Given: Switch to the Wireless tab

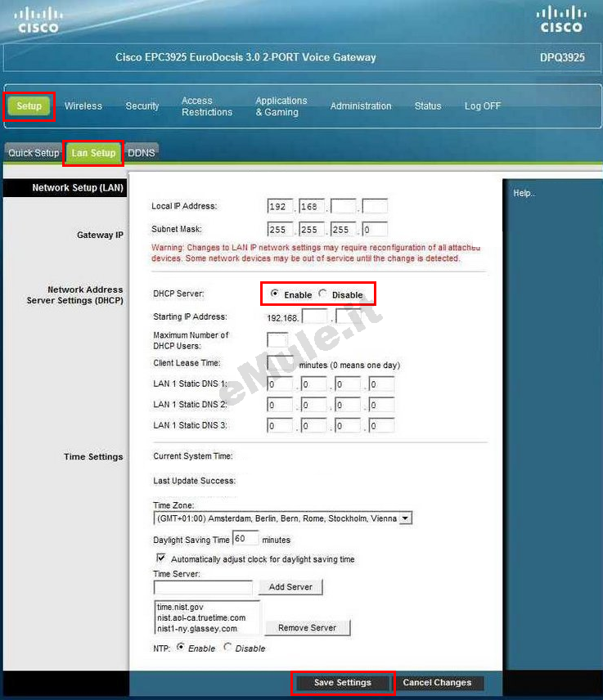Looking at the screenshot, I should pyautogui.click(x=83, y=106).
